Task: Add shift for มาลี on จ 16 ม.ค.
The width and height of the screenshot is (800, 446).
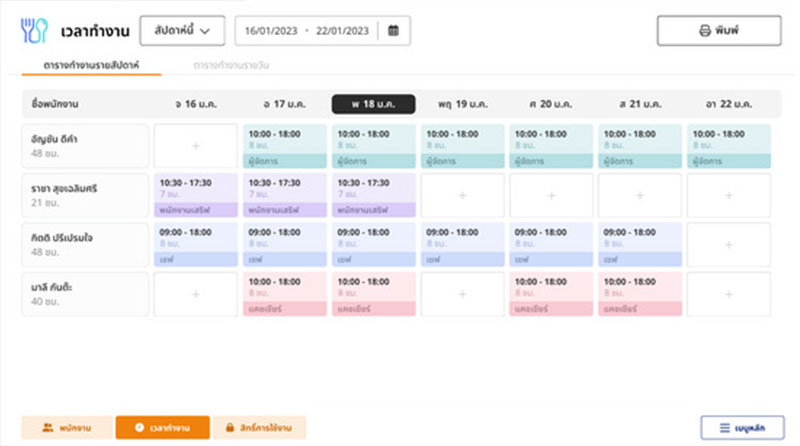Action: 196,295
